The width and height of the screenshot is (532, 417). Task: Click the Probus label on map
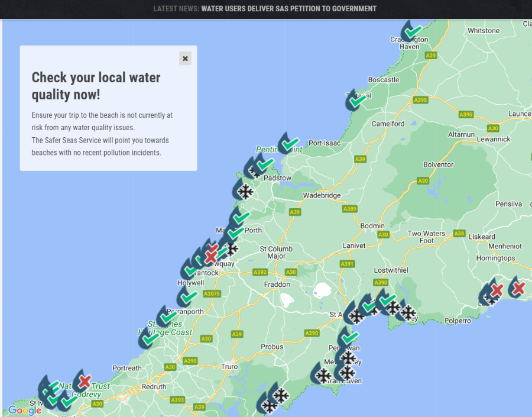(272, 347)
